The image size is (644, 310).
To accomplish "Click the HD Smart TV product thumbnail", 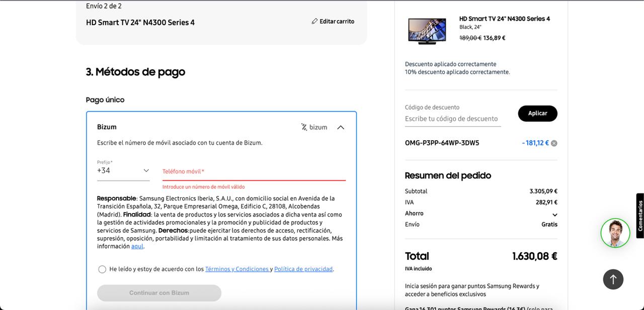I will coord(427,31).
